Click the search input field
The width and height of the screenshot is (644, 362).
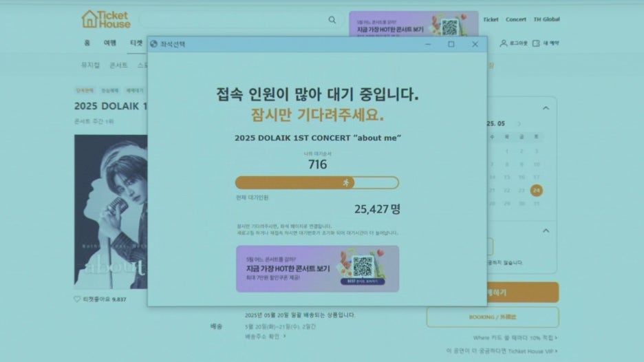(234, 21)
